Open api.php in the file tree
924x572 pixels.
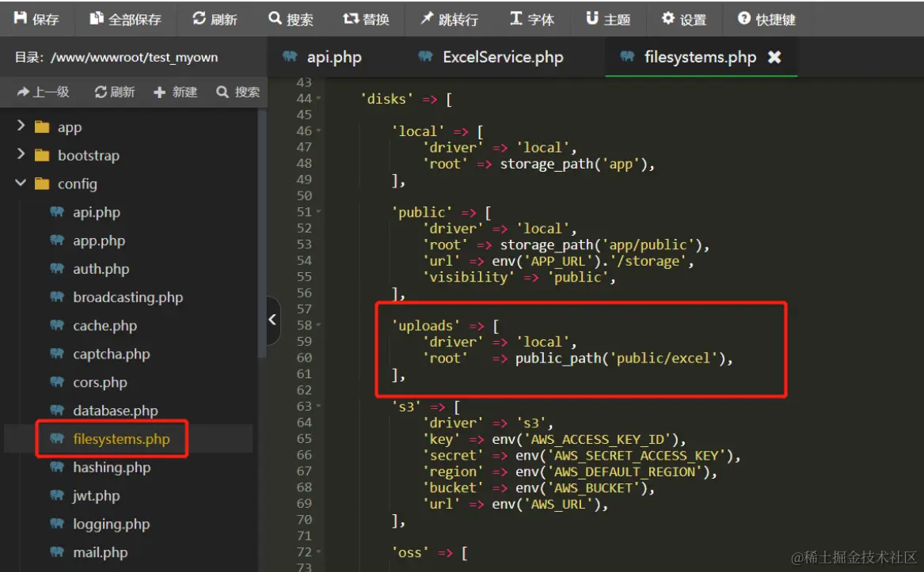click(97, 212)
